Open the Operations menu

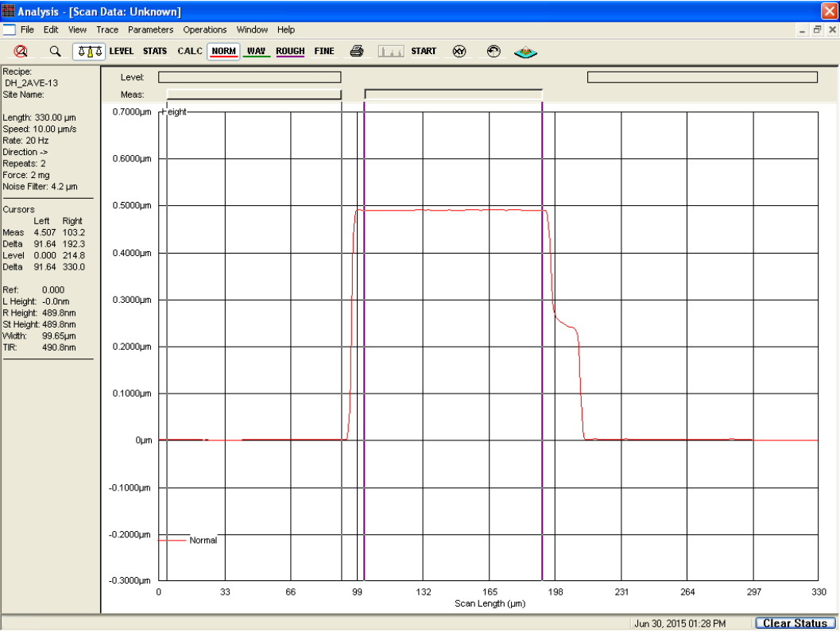[x=204, y=29]
